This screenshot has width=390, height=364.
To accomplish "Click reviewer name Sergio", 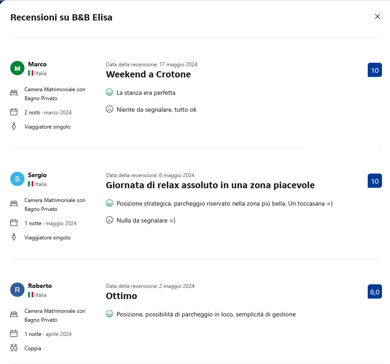I will (x=37, y=175).
